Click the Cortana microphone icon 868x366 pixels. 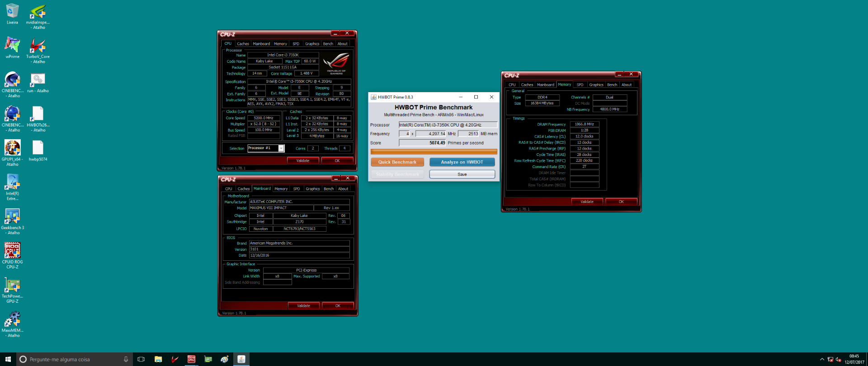pos(126,359)
